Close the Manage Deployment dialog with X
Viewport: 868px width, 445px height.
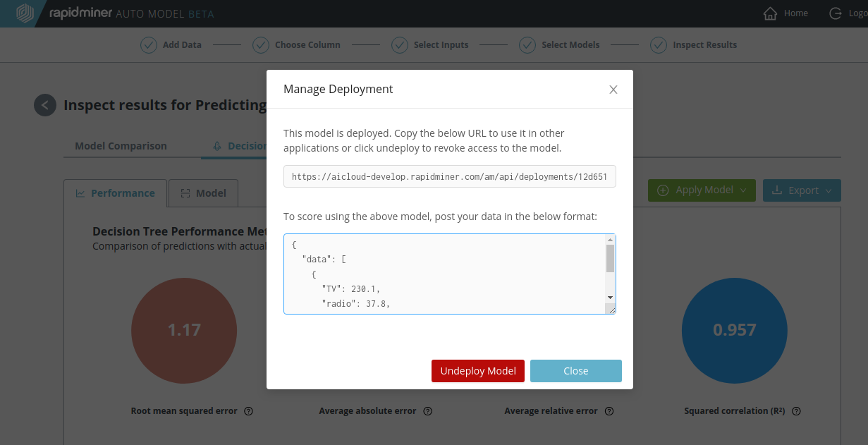(x=613, y=90)
